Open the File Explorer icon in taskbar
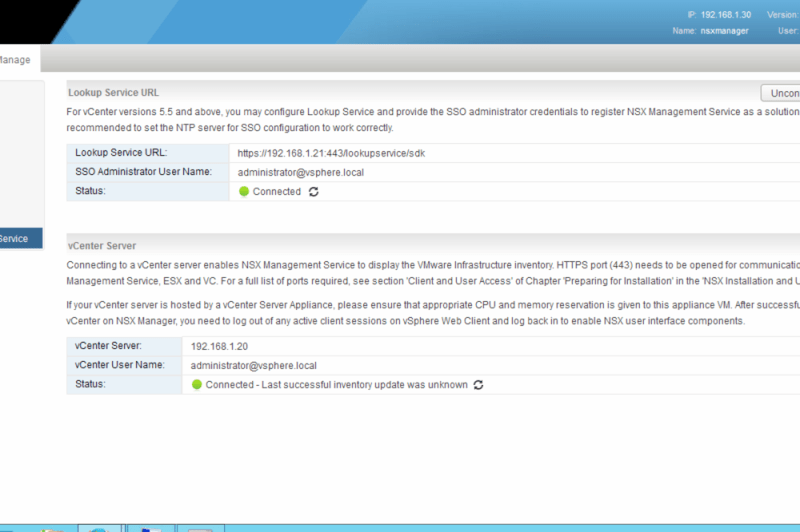Screen dimensions: 800x532 tap(50, 528)
